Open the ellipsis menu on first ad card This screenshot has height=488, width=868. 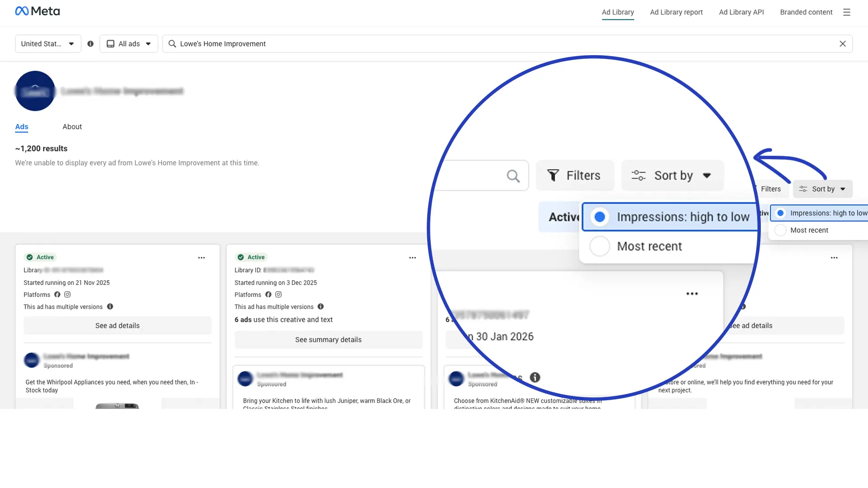pos(201,257)
